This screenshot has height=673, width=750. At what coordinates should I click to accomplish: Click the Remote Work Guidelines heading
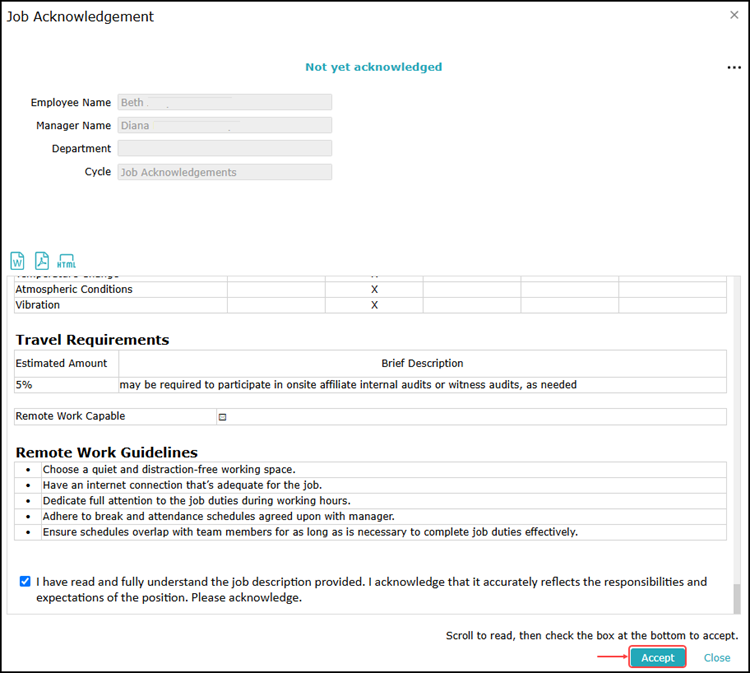[x=106, y=452]
